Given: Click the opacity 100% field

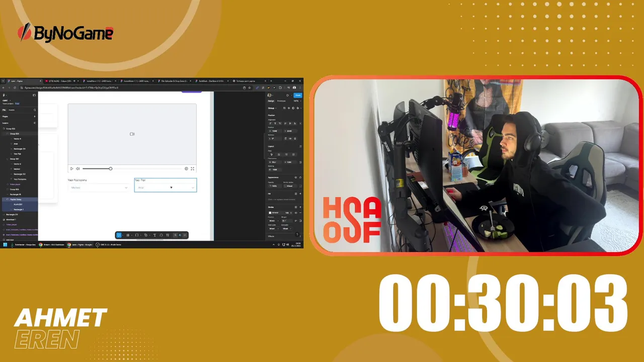Looking at the screenshot, I should tap(275, 186).
